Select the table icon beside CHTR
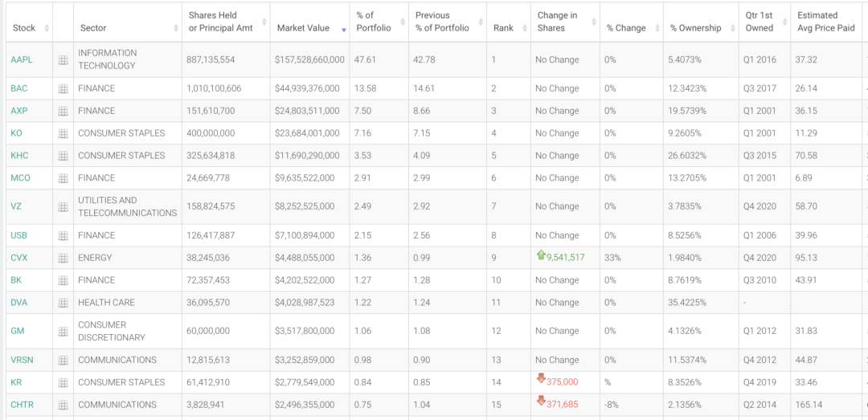The height and width of the screenshot is (420, 868). [63, 405]
